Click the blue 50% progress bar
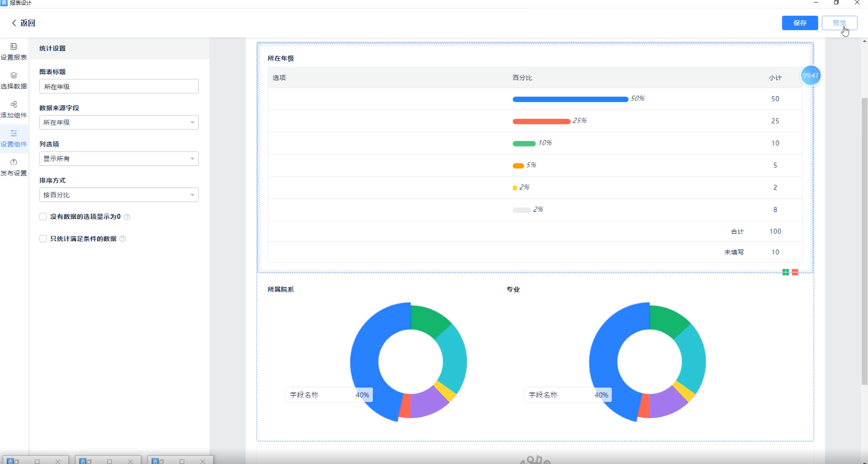This screenshot has height=464, width=868. click(x=570, y=99)
